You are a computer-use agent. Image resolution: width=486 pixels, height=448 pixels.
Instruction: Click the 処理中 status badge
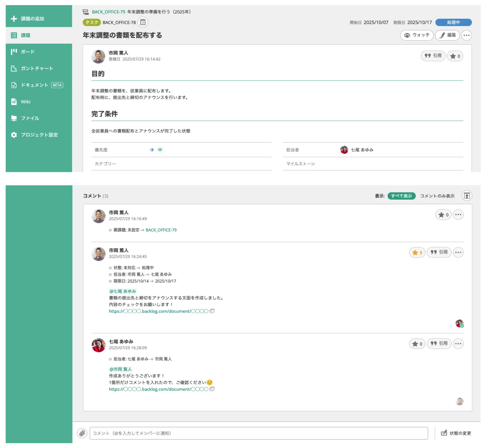(x=453, y=22)
